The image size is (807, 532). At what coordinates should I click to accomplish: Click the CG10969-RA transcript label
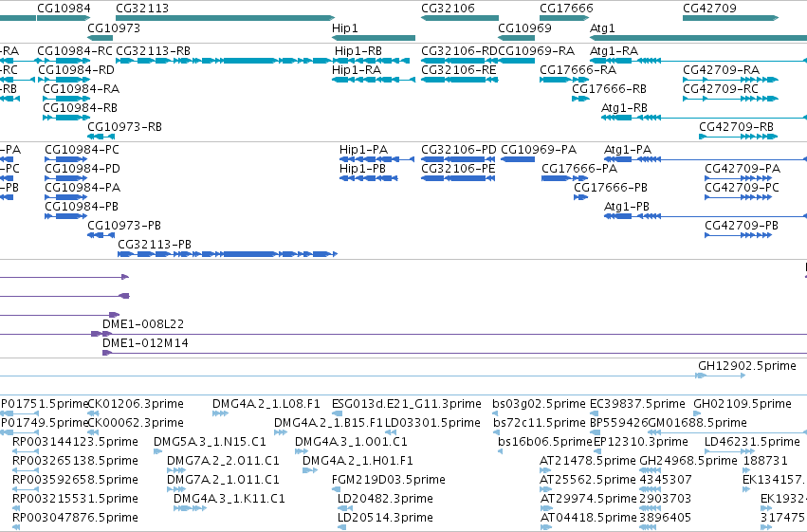click(x=537, y=51)
